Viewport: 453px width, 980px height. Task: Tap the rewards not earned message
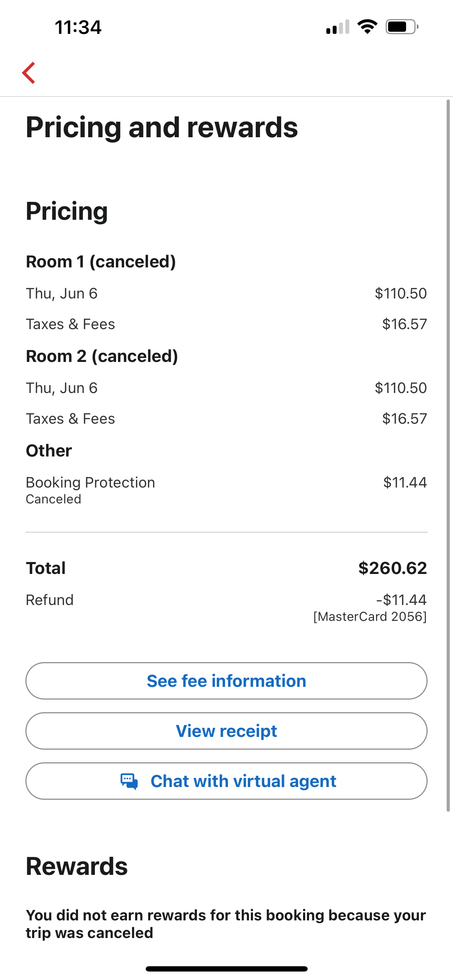(x=226, y=924)
